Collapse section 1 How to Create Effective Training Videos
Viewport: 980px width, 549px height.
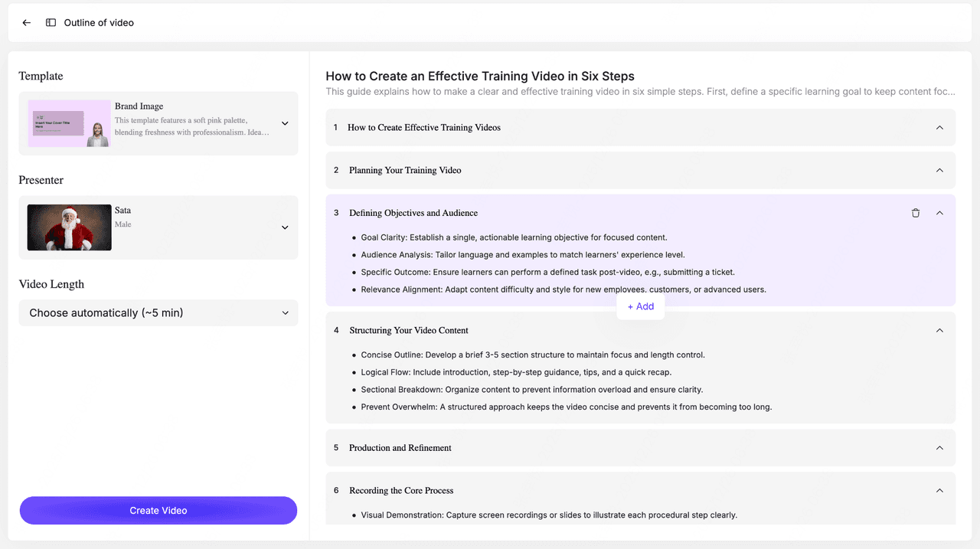[x=939, y=128]
